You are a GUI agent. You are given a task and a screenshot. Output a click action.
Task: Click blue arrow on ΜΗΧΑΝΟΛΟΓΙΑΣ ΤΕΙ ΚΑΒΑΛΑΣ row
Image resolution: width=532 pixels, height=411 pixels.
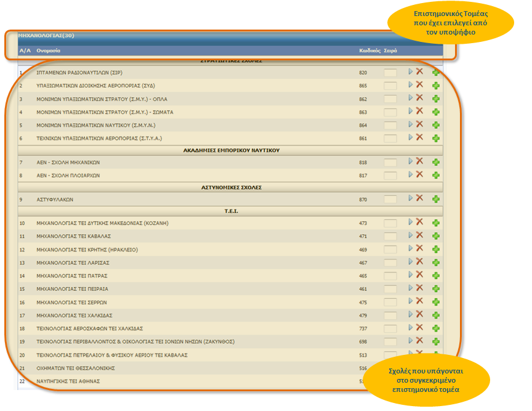point(411,235)
